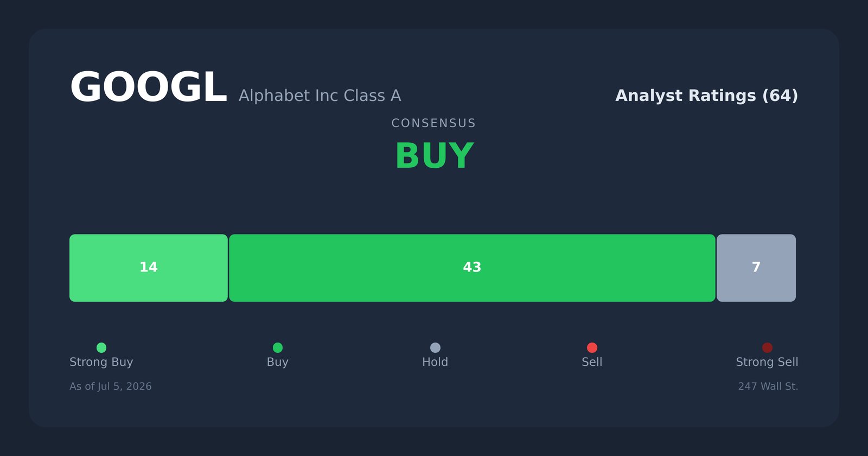The height and width of the screenshot is (456, 868).
Task: Click the red Sell legend dot
Action: tap(592, 347)
